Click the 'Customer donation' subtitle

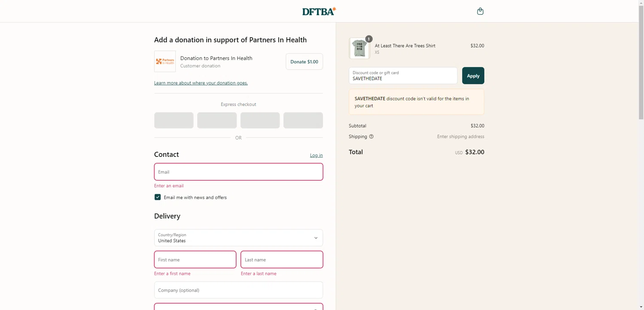pyautogui.click(x=200, y=66)
